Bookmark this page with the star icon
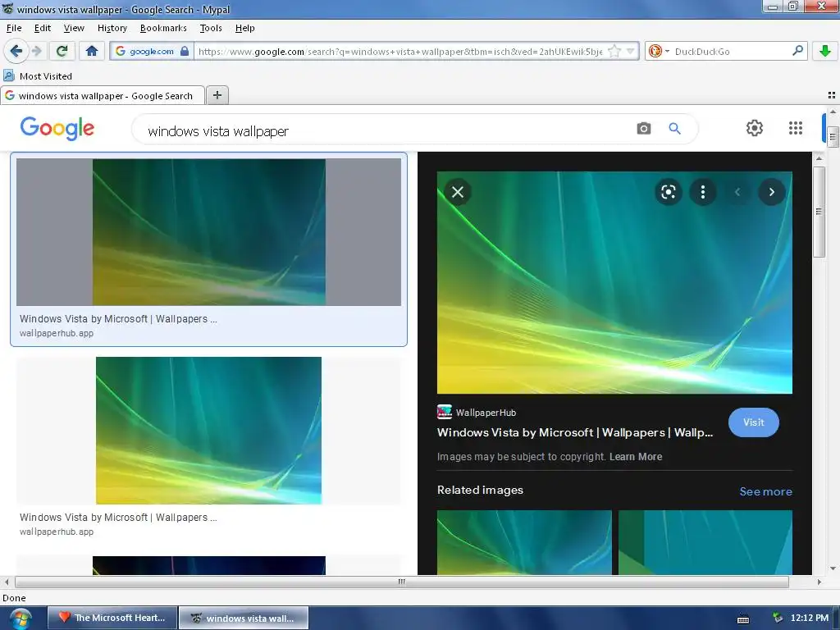The height and width of the screenshot is (630, 840). (614, 52)
